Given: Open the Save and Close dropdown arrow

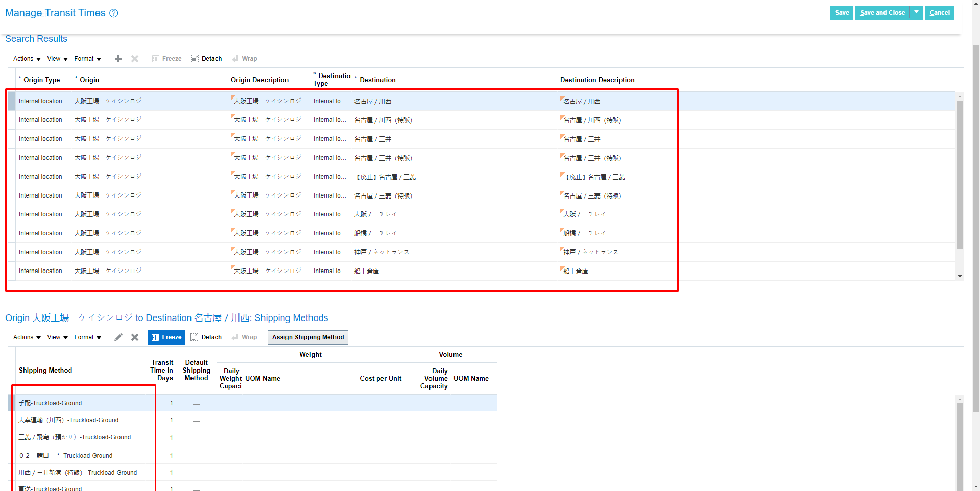Looking at the screenshot, I should tap(917, 12).
